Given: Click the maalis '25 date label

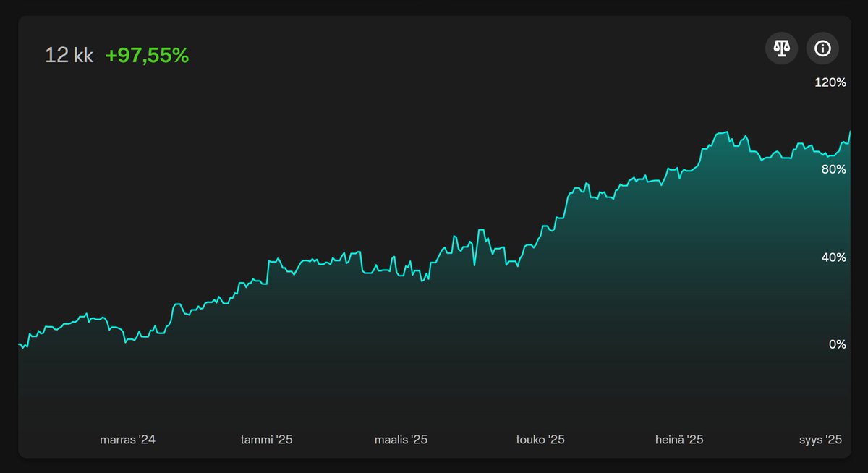Looking at the screenshot, I should point(401,440).
